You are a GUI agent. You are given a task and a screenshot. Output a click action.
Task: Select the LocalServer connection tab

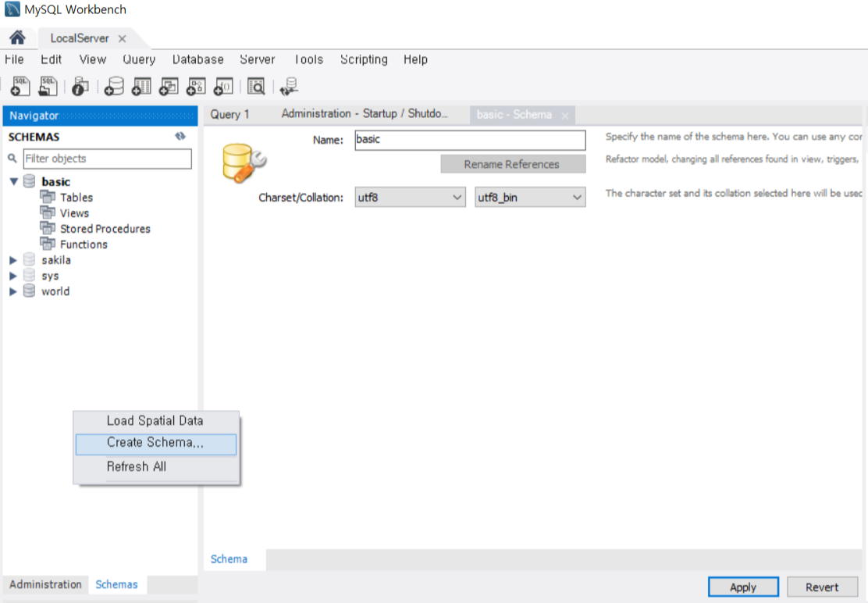click(x=79, y=38)
